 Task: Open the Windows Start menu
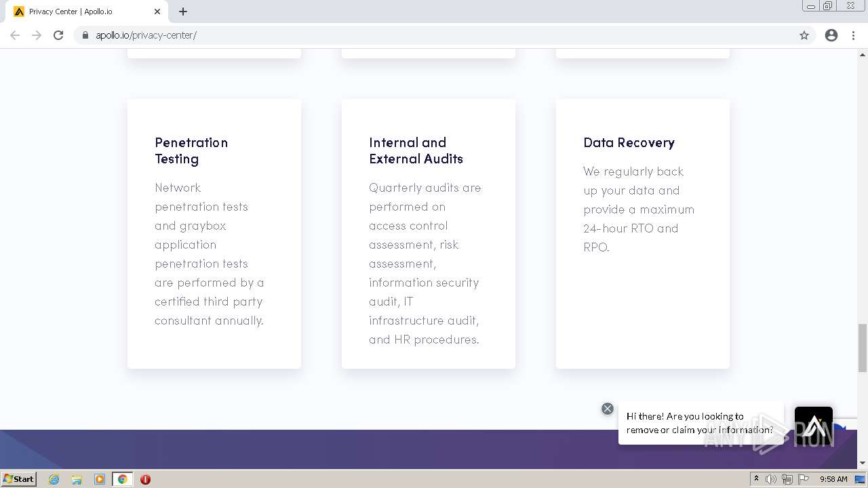point(19,479)
